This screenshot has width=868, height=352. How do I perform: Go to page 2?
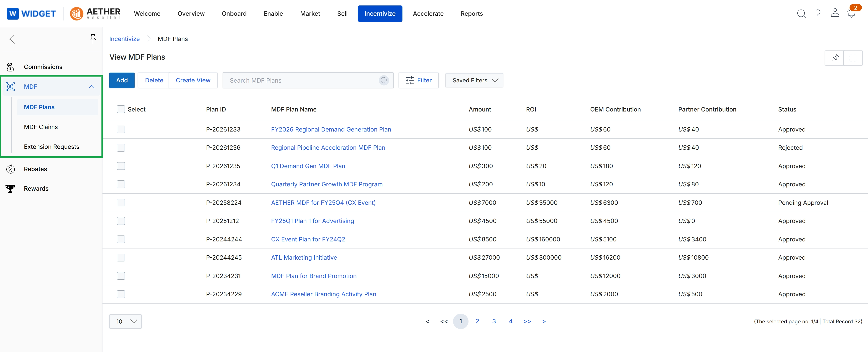click(x=477, y=321)
